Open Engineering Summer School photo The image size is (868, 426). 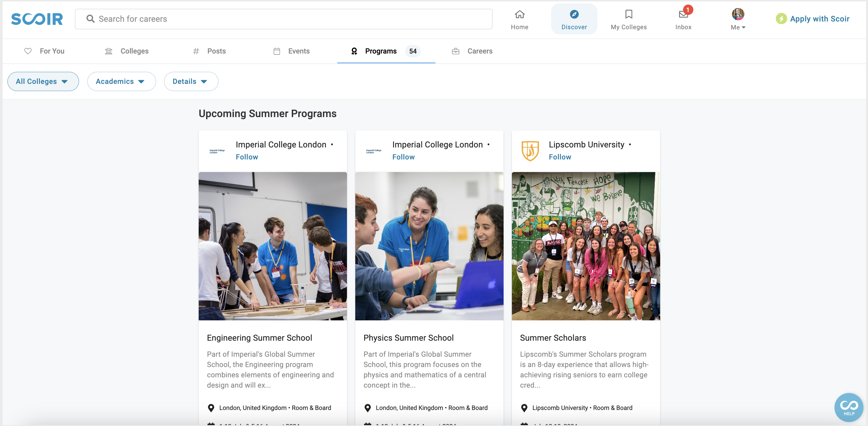(x=273, y=246)
